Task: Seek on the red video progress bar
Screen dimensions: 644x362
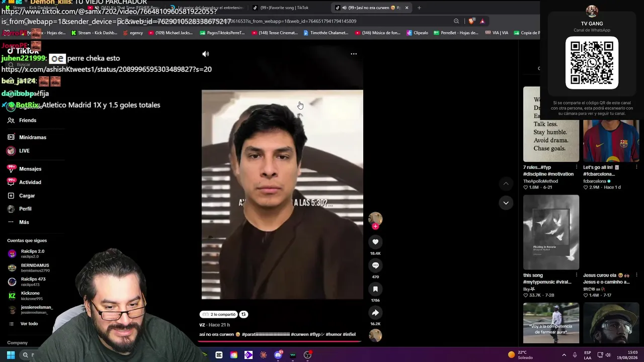Action: pyautogui.click(x=280, y=342)
